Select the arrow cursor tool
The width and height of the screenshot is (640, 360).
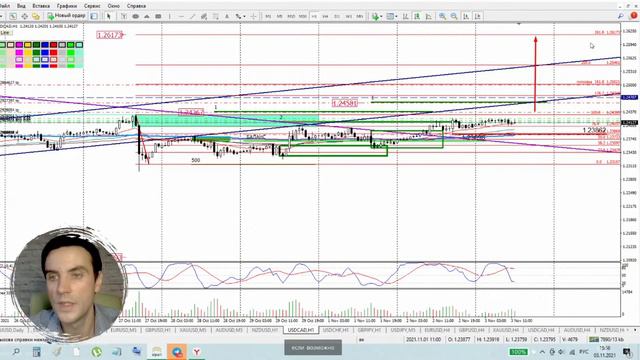(109, 16)
